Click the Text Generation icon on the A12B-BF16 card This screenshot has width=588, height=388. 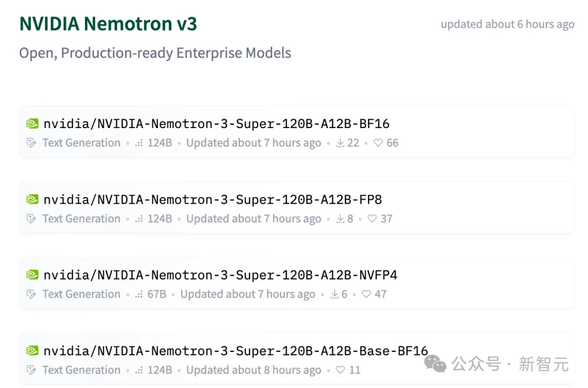32,143
